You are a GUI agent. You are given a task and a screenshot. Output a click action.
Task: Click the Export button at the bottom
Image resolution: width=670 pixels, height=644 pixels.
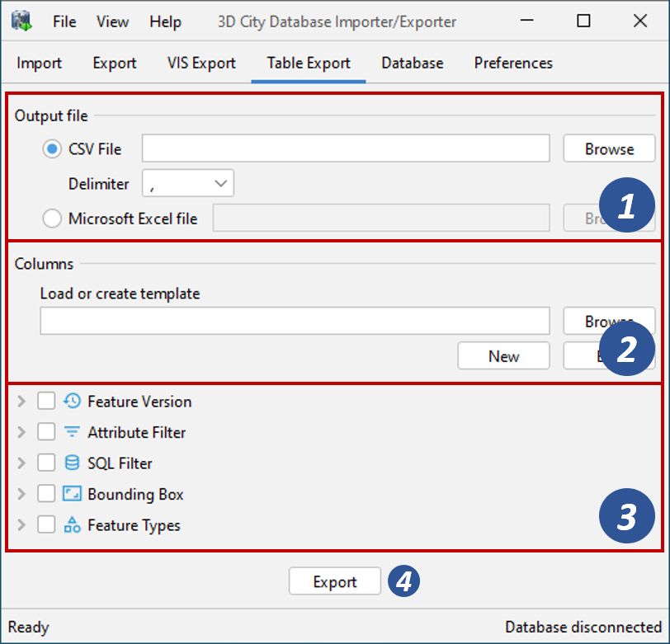pyautogui.click(x=334, y=581)
